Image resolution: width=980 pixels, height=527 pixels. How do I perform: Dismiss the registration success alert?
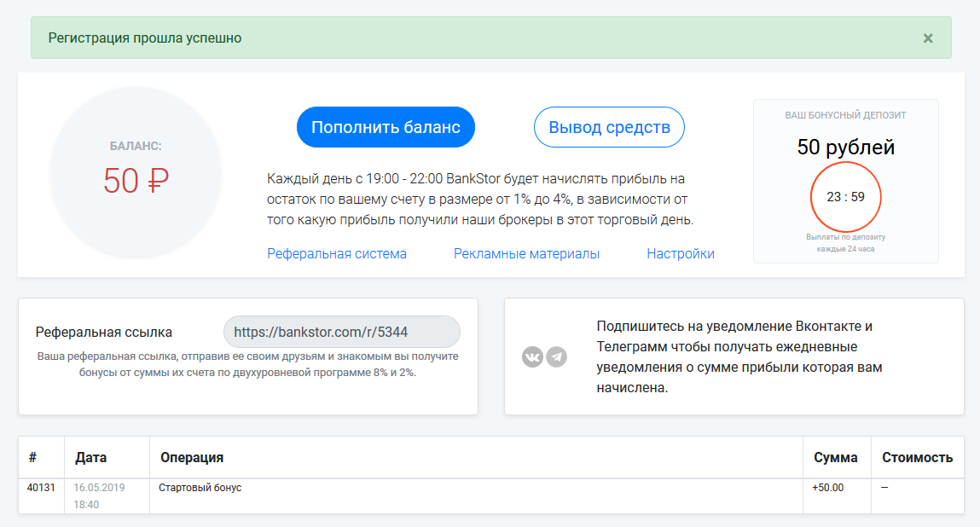point(928,38)
